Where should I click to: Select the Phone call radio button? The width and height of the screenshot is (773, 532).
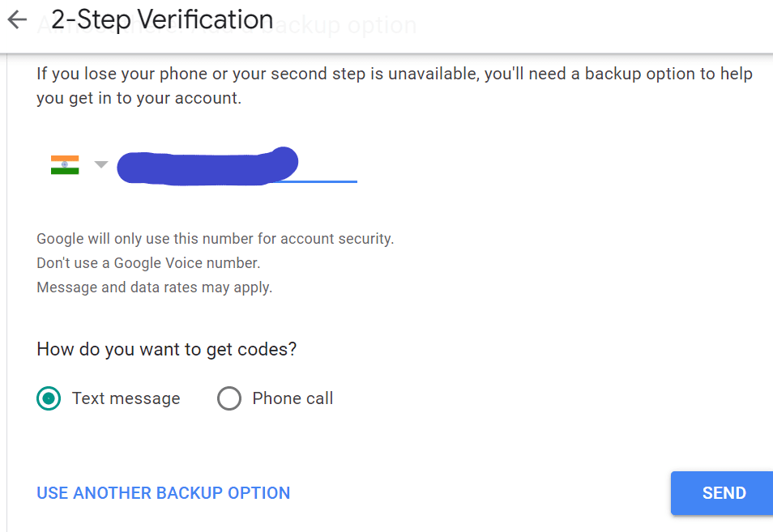229,398
